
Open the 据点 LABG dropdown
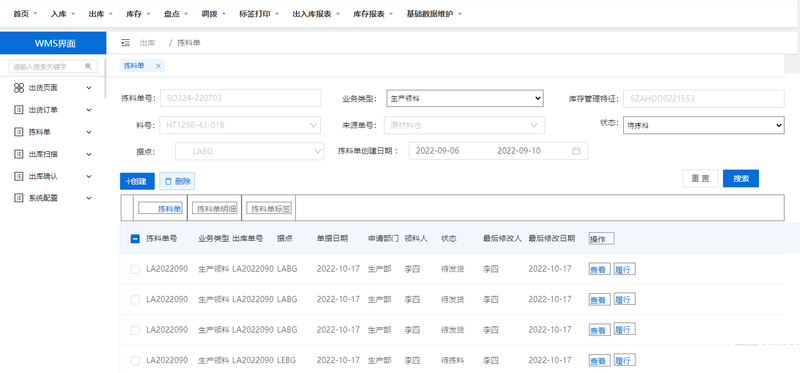(249, 151)
